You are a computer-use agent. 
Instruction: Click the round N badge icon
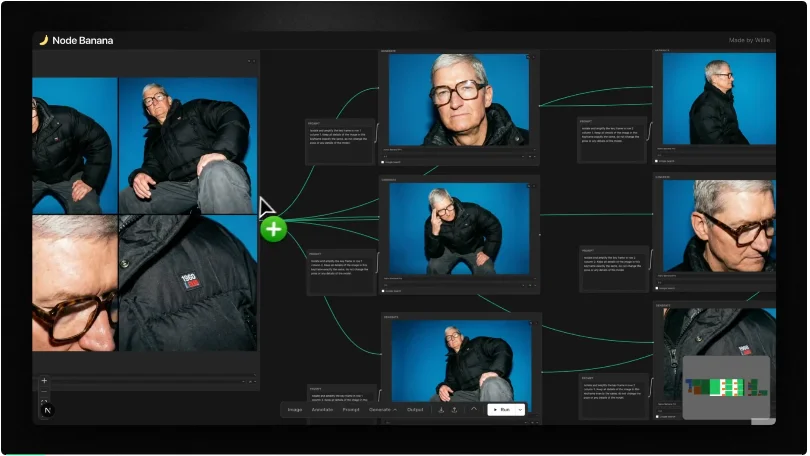point(46,410)
